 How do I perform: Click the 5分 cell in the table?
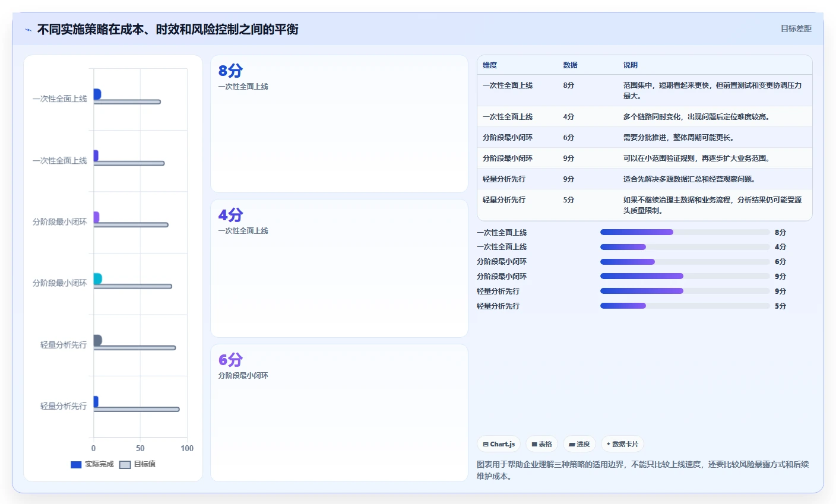pos(569,200)
